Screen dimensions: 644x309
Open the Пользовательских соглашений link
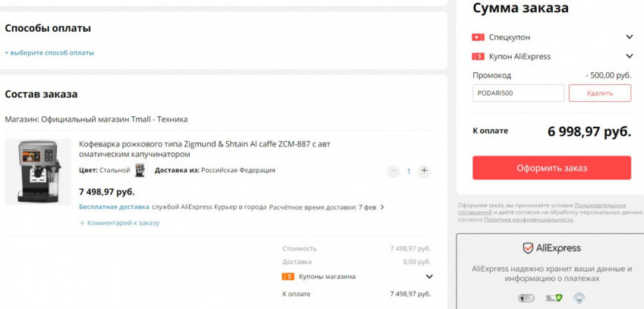coord(600,205)
